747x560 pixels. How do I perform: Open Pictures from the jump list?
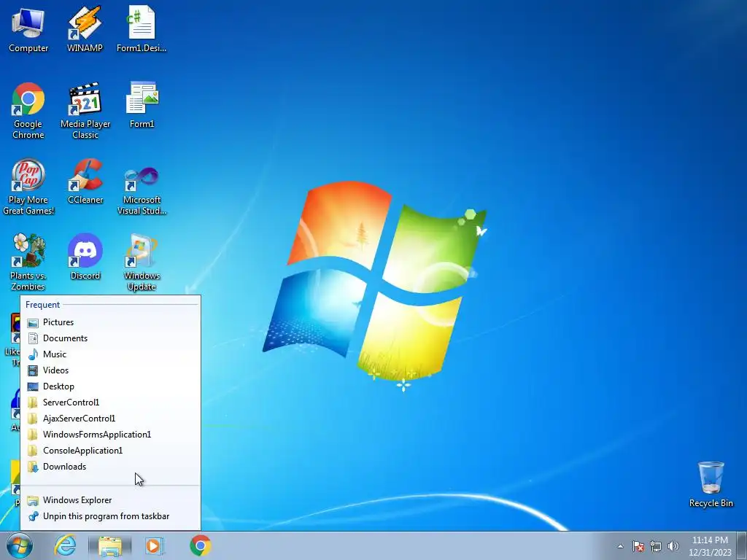(110, 322)
